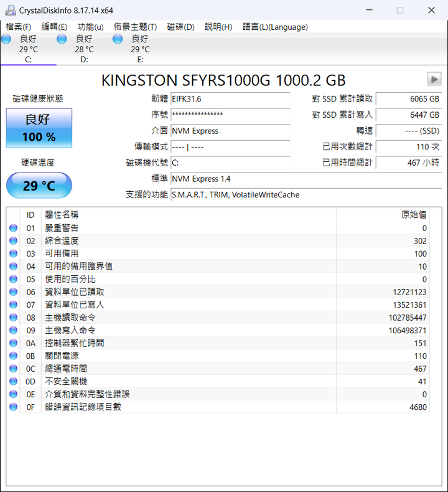Click the firmware field EIFK31.6
The height and width of the screenshot is (492, 448).
click(230, 99)
